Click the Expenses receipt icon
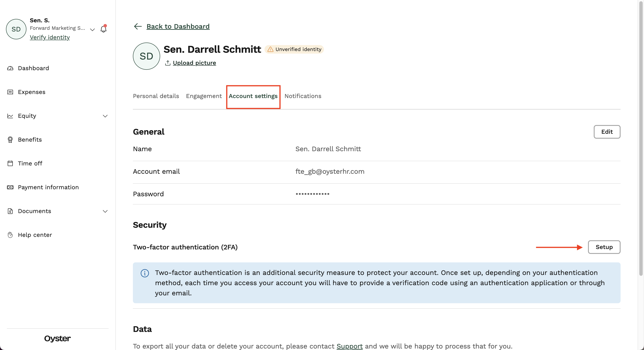 pos(10,92)
